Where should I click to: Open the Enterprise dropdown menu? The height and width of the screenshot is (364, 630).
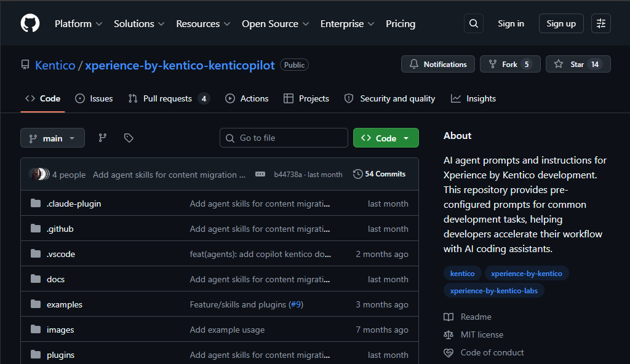(347, 24)
